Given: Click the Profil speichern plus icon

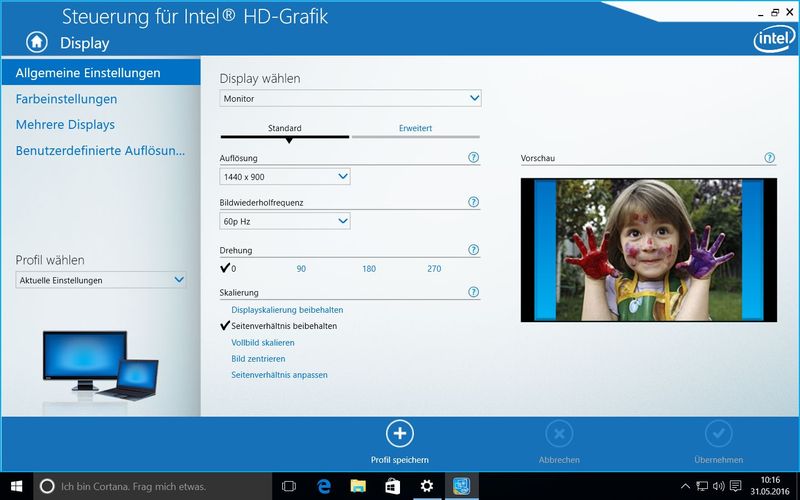Looking at the screenshot, I should [399, 433].
